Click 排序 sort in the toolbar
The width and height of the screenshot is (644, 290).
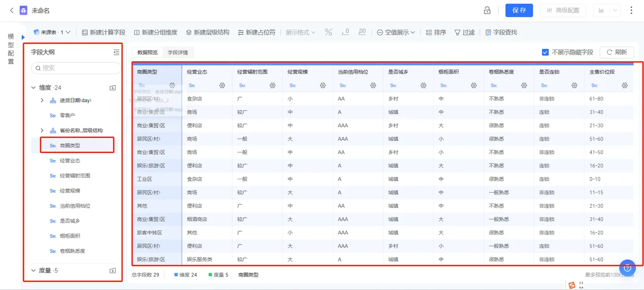pyautogui.click(x=436, y=32)
